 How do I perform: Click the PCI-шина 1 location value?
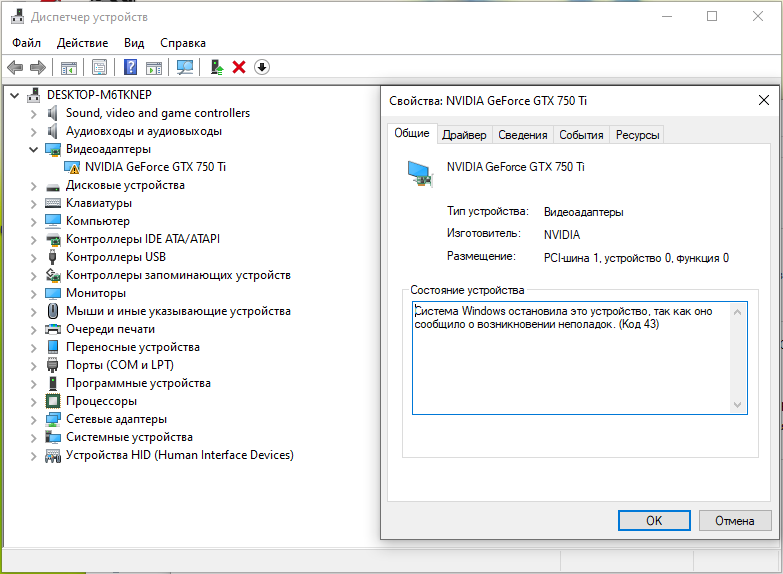point(636,258)
